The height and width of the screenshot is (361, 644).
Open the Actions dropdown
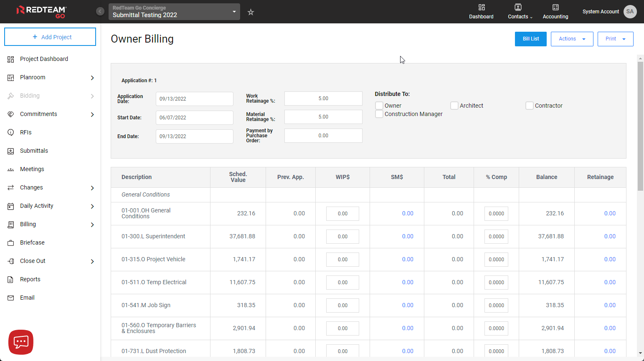click(572, 39)
